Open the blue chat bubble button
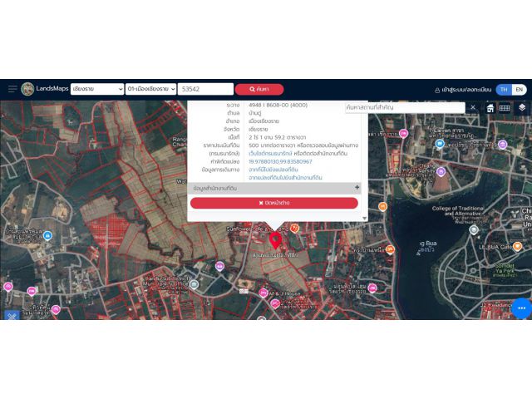Viewport: 532px width, 399px height. click(520, 308)
